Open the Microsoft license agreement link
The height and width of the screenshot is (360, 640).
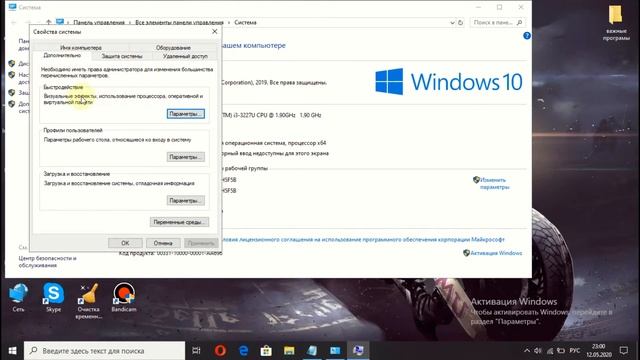click(x=363, y=240)
